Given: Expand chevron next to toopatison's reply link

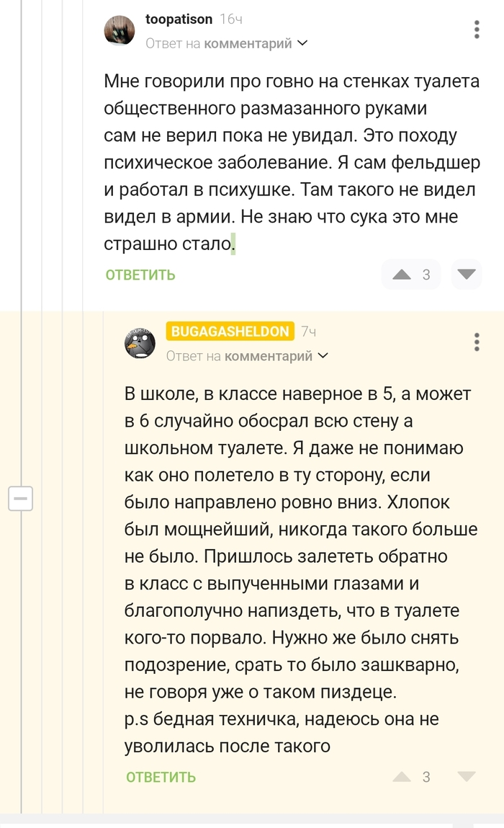Looking at the screenshot, I should 303,43.
